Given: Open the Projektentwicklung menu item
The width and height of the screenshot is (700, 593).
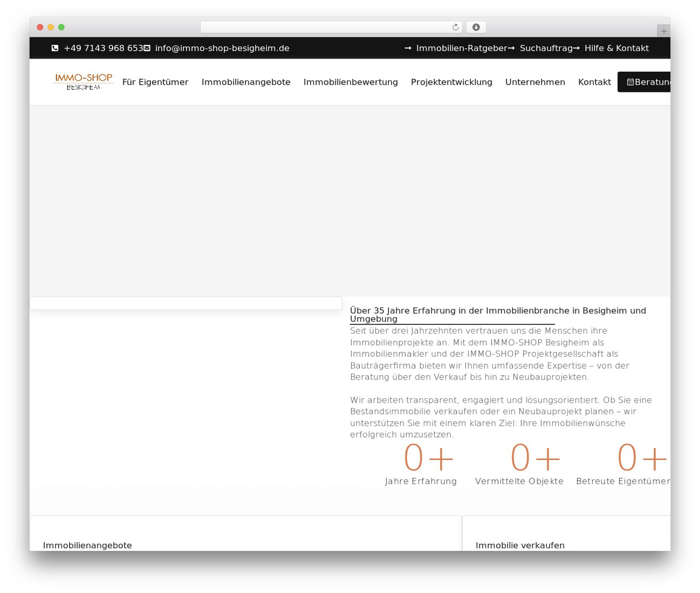Looking at the screenshot, I should point(452,82).
